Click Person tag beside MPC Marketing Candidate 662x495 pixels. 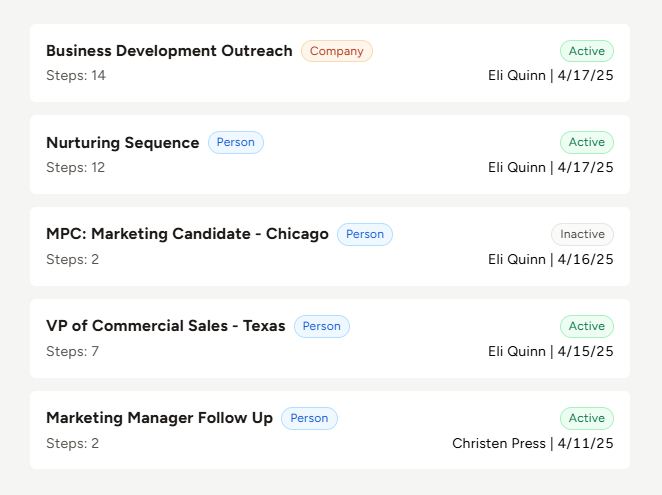[x=365, y=234]
